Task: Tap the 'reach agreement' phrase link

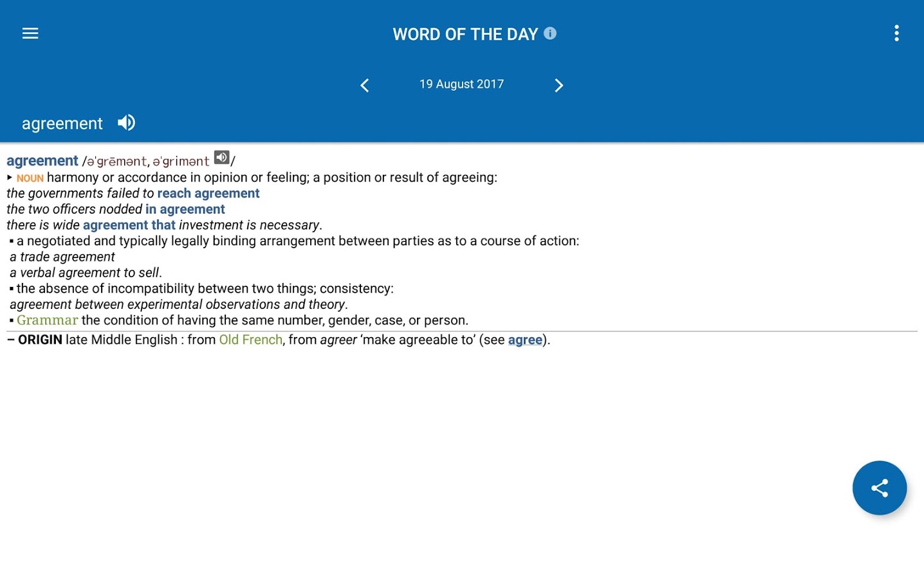Action: point(208,194)
